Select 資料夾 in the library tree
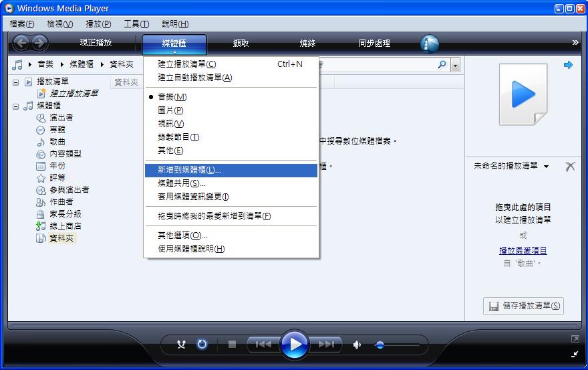 point(61,238)
